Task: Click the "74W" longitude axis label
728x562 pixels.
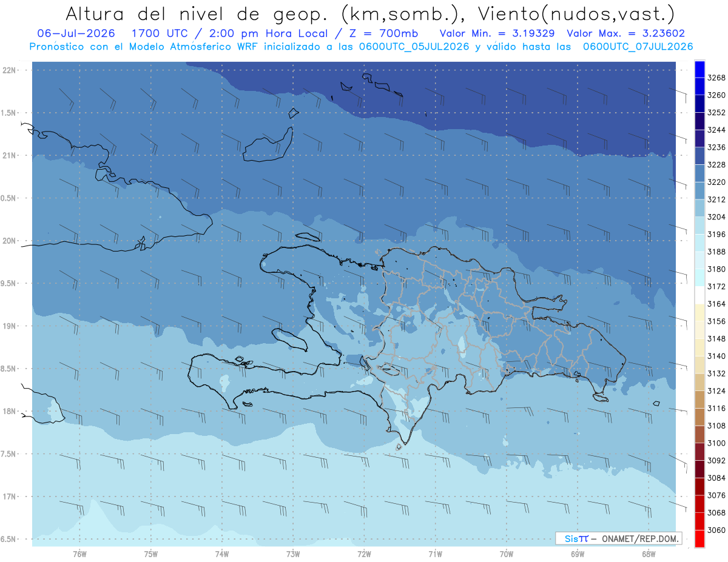Action: [x=222, y=554]
